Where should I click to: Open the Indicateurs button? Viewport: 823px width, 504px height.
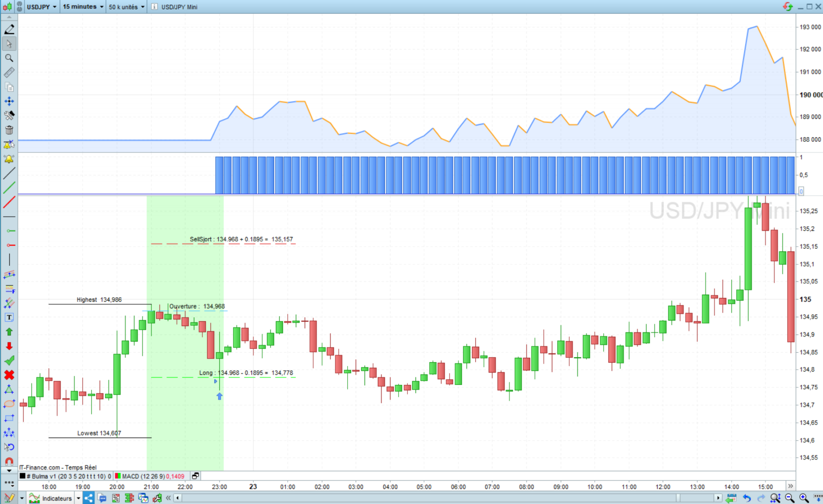(56, 498)
